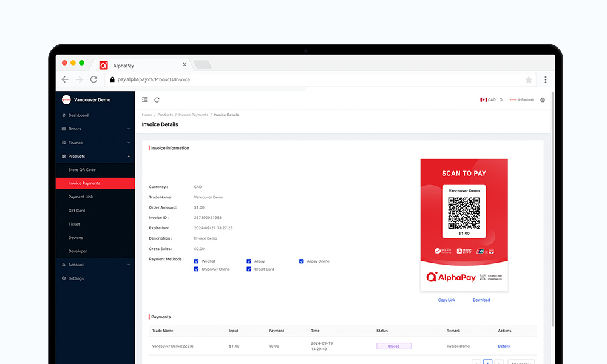Image resolution: width=607 pixels, height=364 pixels.
Task: Click the padlock icon in the address bar
Action: pos(112,79)
